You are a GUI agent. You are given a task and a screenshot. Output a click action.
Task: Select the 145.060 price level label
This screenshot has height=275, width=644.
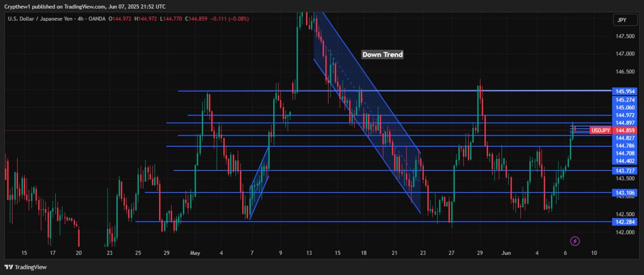pyautogui.click(x=626, y=107)
